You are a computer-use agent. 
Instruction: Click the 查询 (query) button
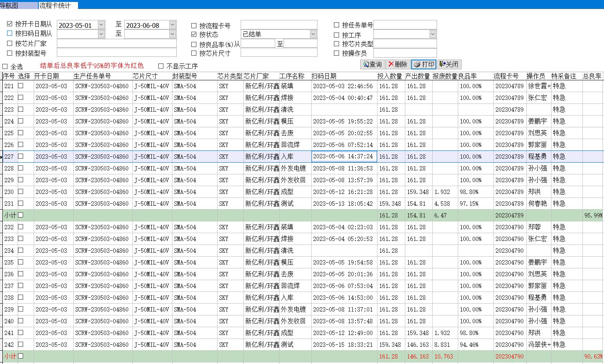[x=372, y=64]
